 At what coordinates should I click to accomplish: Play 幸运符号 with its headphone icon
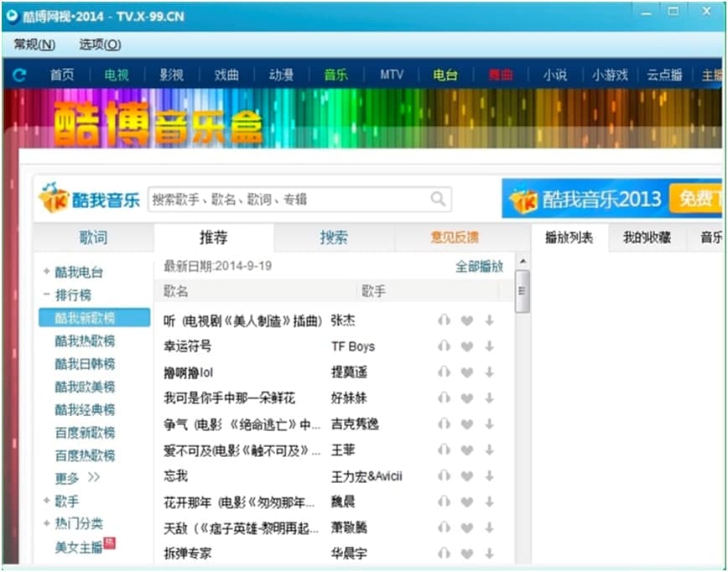(x=444, y=346)
